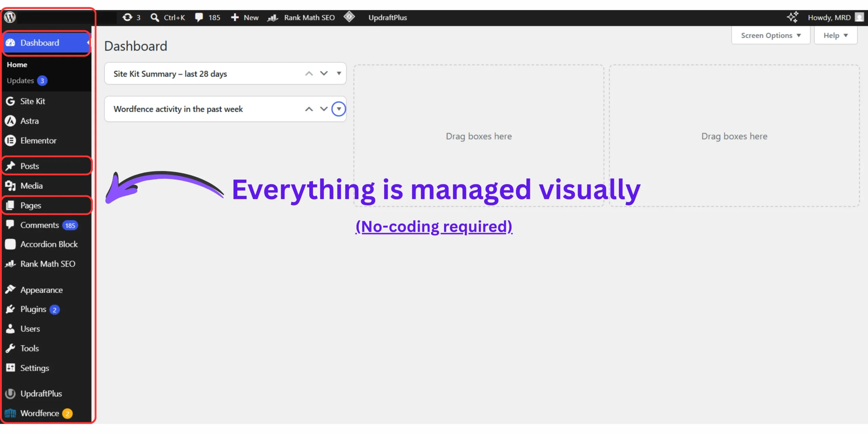Click the diamond icon next to Rank Math SEO
The image size is (868, 434).
(x=349, y=17)
